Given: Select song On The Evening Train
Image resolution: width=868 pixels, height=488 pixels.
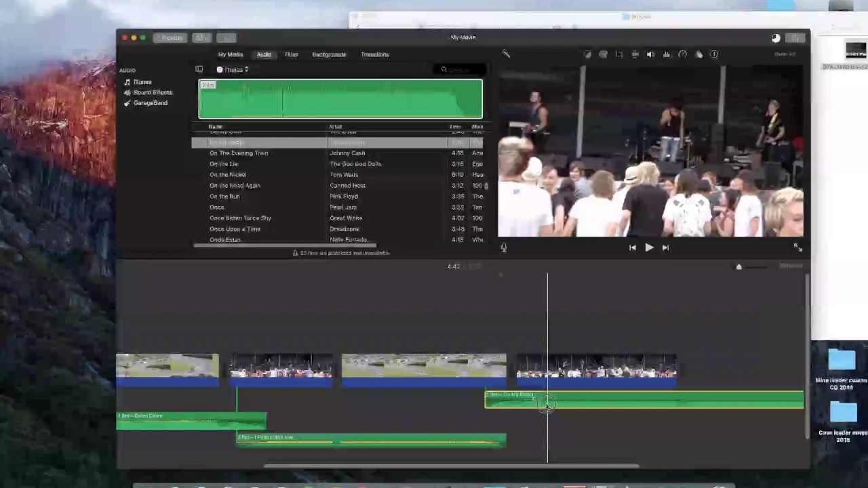Looking at the screenshot, I should (239, 153).
